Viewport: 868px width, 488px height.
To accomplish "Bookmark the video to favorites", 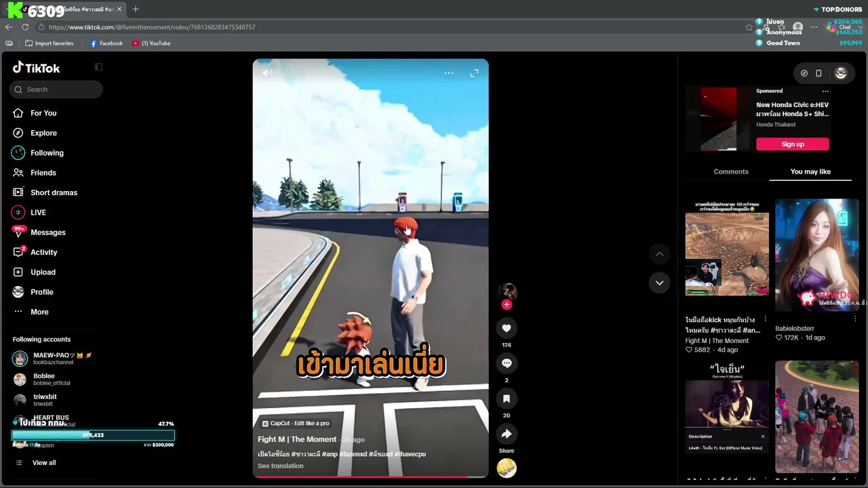I will click(507, 399).
